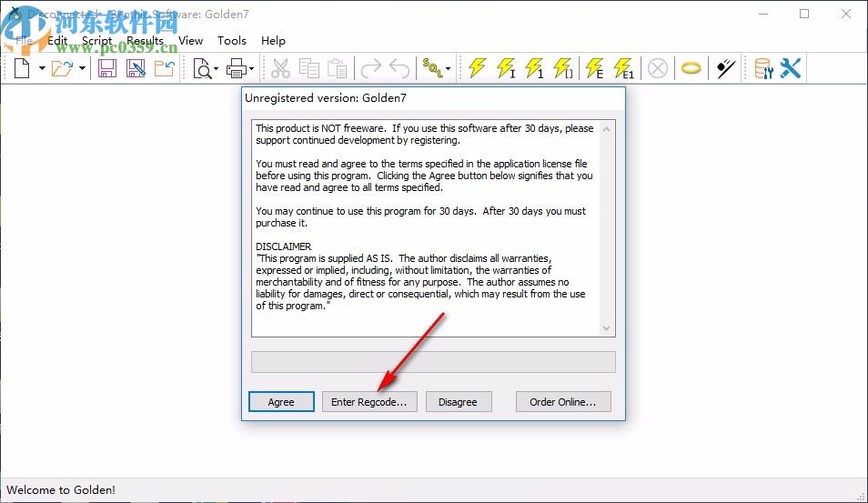Click the license text scroll up arrow
The image size is (868, 503).
[x=607, y=129]
